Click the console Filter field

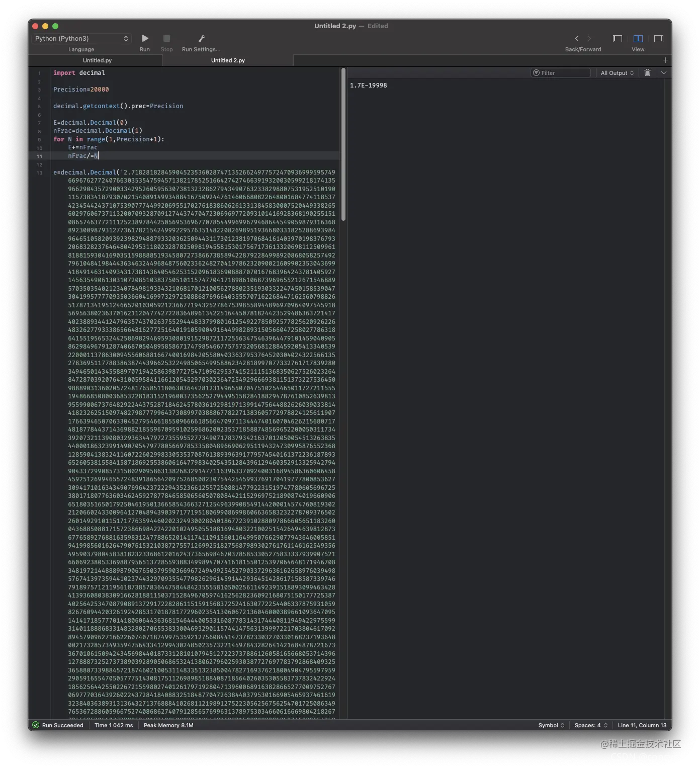(x=561, y=73)
